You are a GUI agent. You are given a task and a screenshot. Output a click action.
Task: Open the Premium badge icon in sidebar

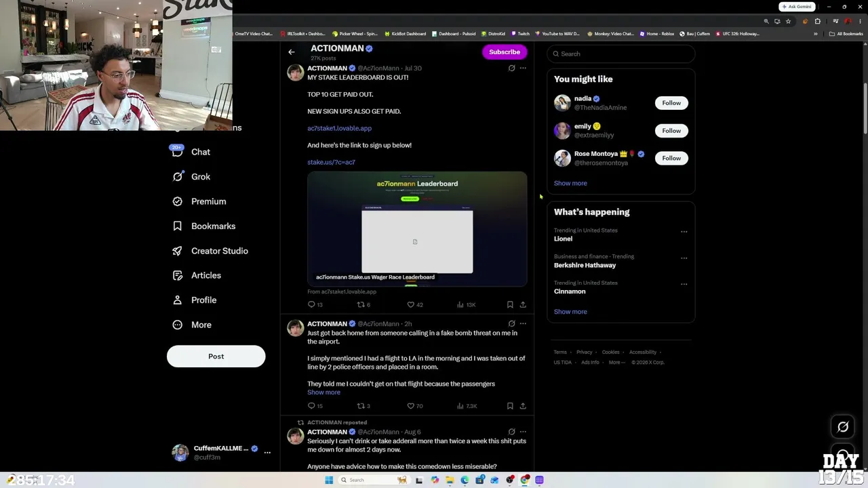pos(178,201)
